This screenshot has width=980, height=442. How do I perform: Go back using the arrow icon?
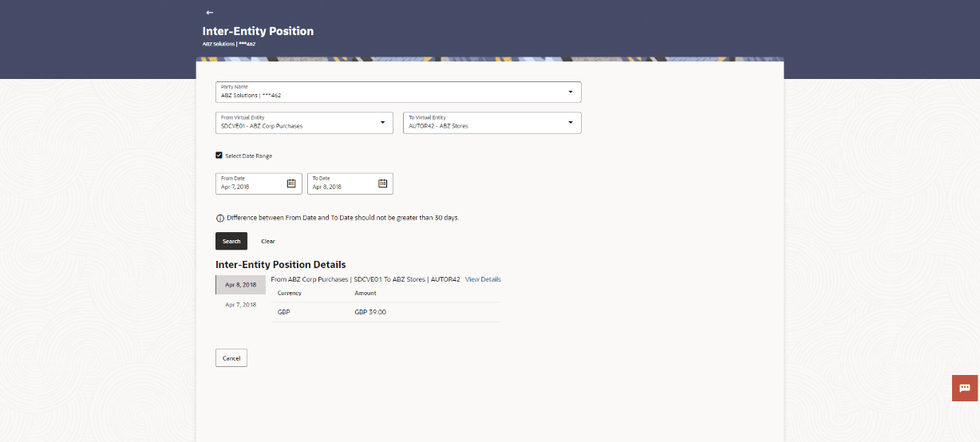pos(209,13)
